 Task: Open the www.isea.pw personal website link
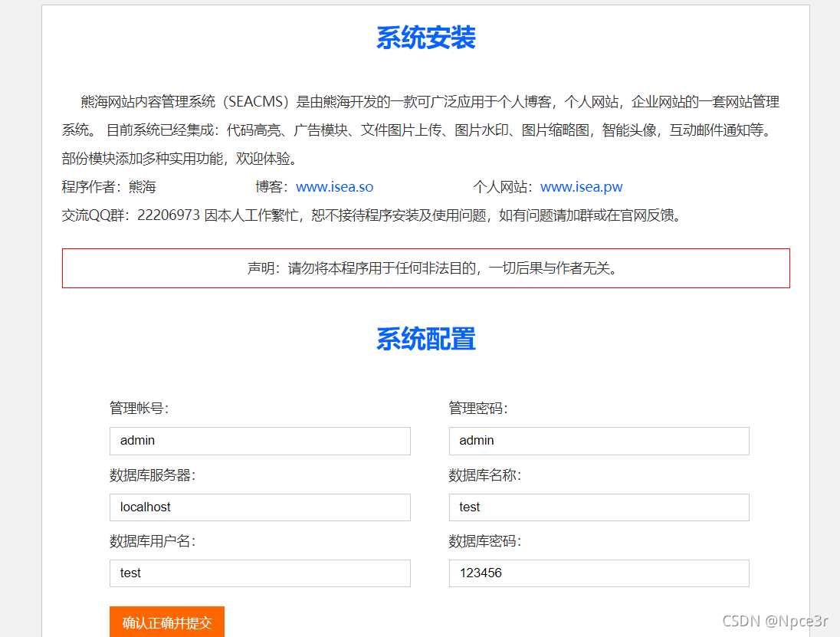coord(582,186)
